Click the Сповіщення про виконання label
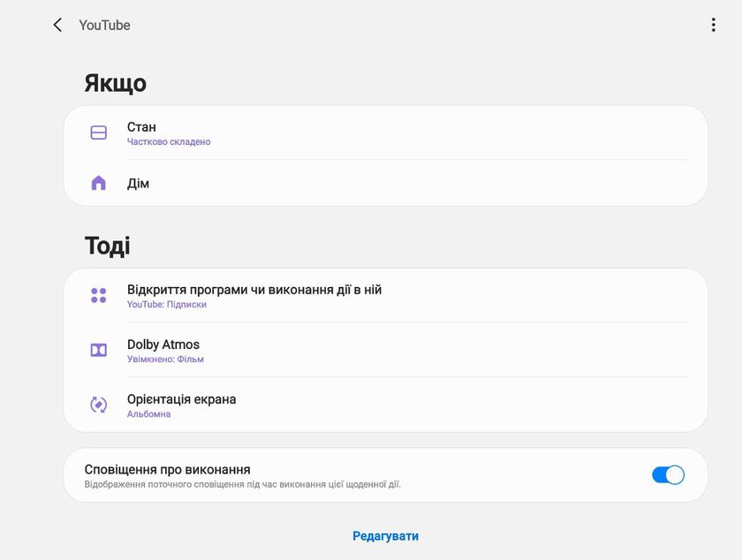 coord(167,470)
